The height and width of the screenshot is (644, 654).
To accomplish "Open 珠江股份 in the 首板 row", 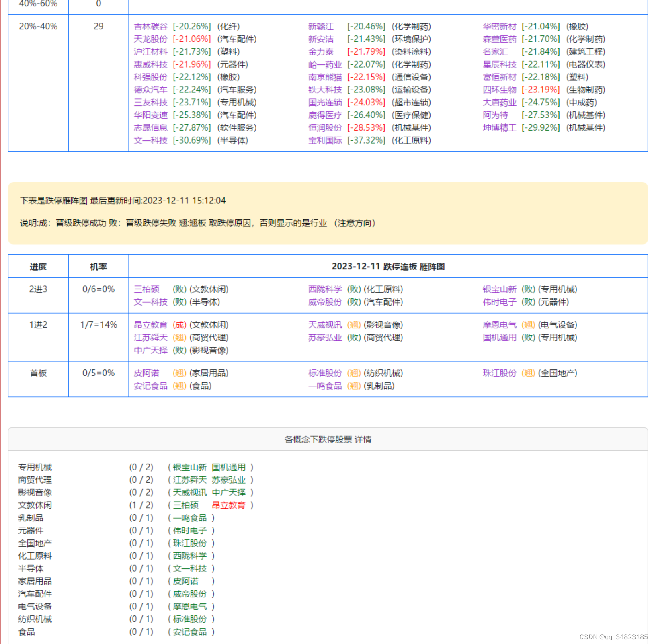I will (499, 373).
